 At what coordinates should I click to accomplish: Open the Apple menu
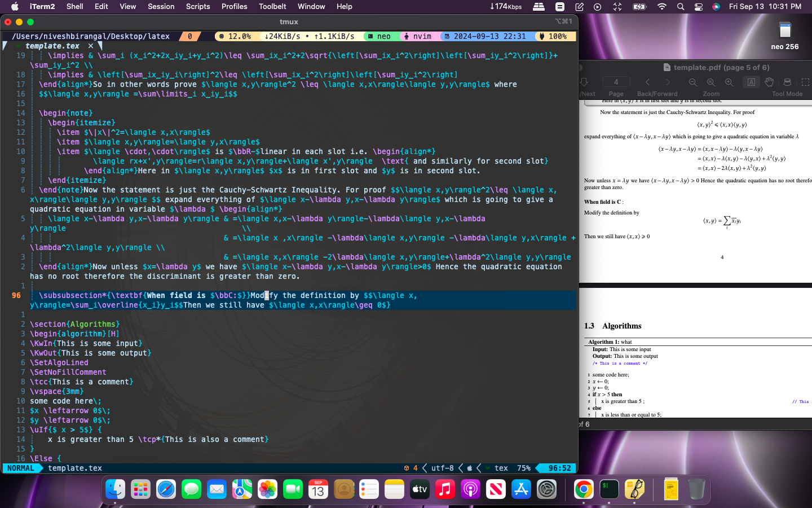click(15, 6)
